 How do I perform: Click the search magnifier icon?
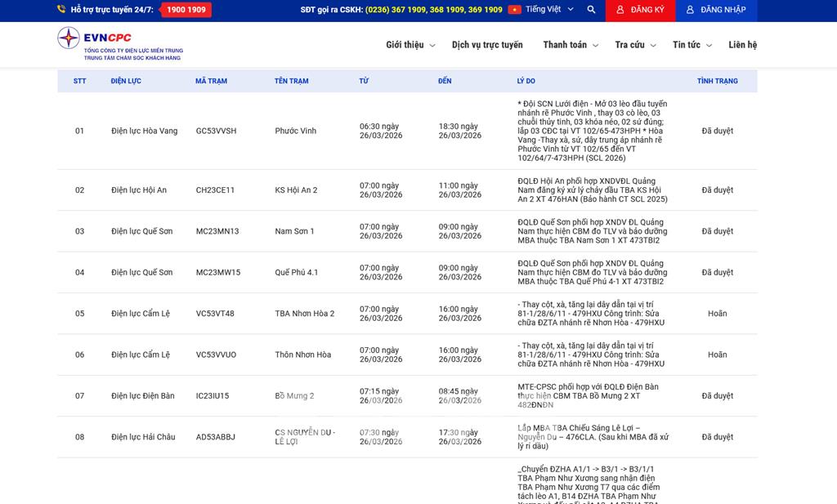(591, 10)
